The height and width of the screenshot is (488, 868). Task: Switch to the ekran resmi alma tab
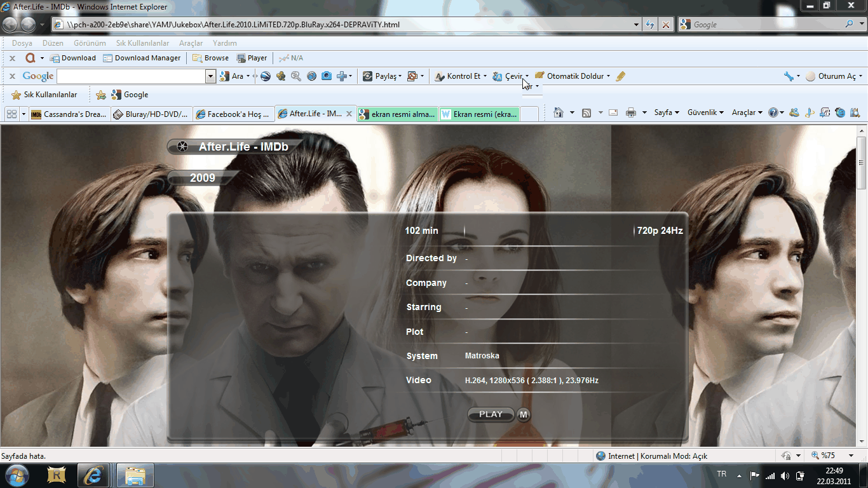[x=397, y=114]
